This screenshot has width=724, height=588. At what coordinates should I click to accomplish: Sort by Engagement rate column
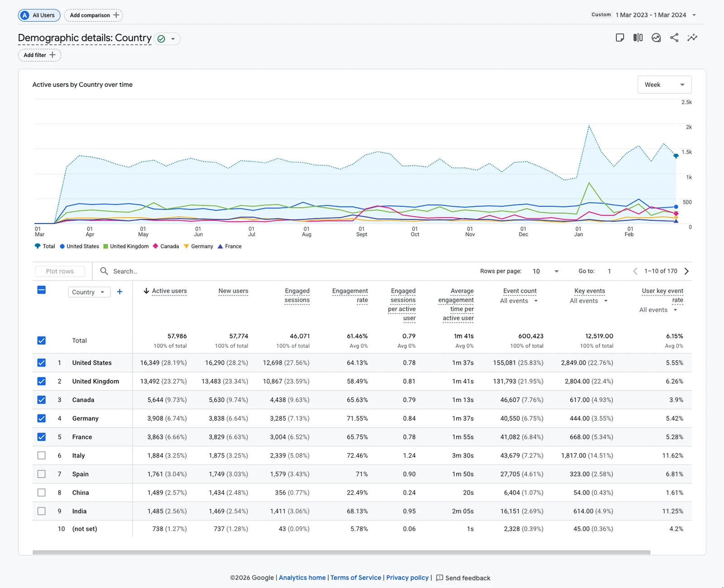point(350,295)
